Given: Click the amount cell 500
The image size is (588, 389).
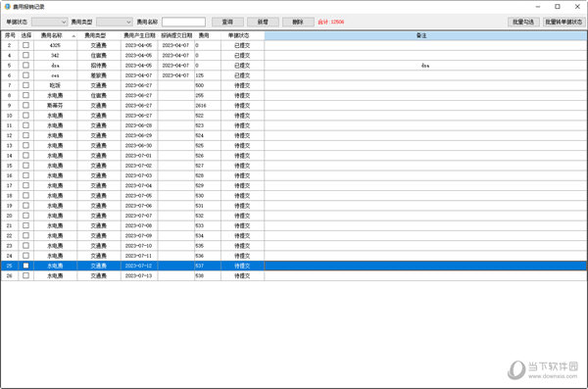Looking at the screenshot, I should tap(208, 85).
